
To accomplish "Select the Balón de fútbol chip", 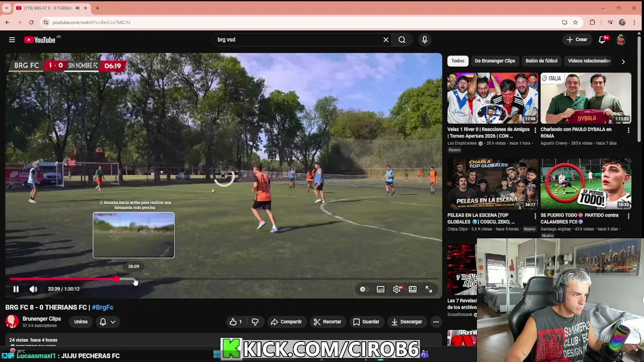I will pos(541,61).
